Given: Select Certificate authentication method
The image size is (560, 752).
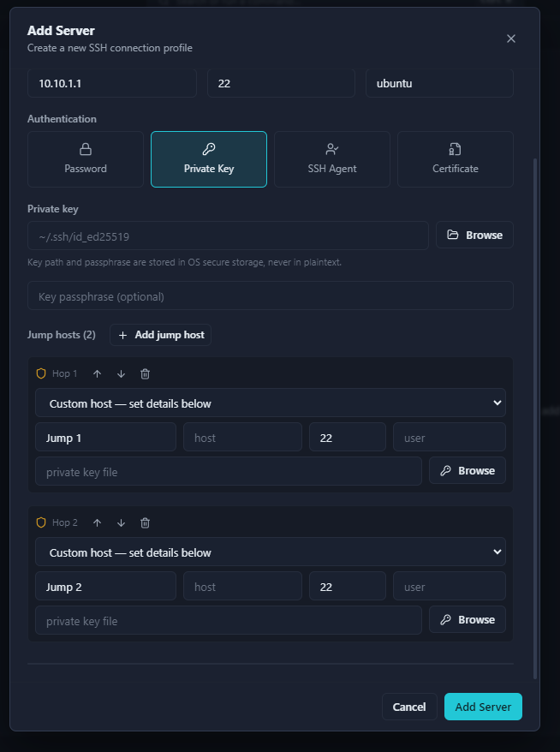Looking at the screenshot, I should pyautogui.click(x=455, y=159).
